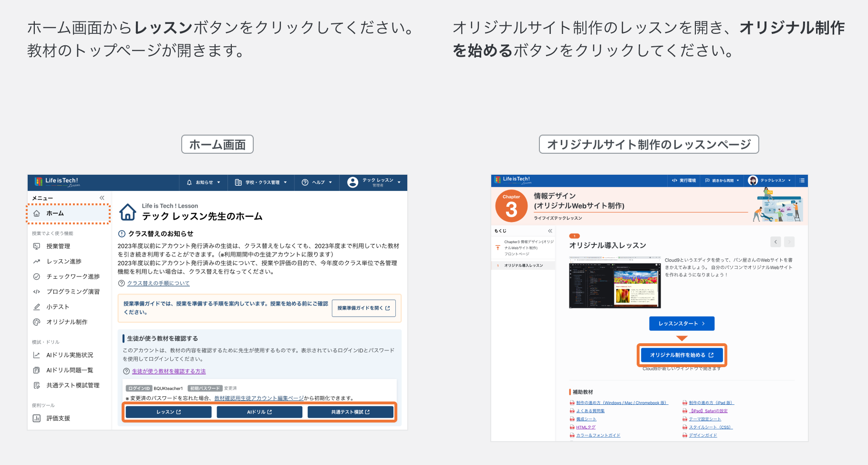Screen dimensions: 868x465
Task: Click the blue AIドリル button
Action: (x=259, y=412)
